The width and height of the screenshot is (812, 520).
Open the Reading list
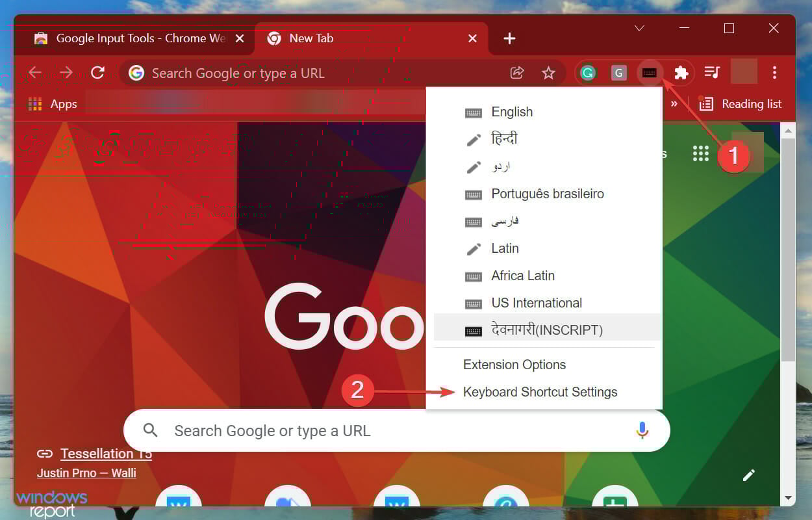(741, 104)
